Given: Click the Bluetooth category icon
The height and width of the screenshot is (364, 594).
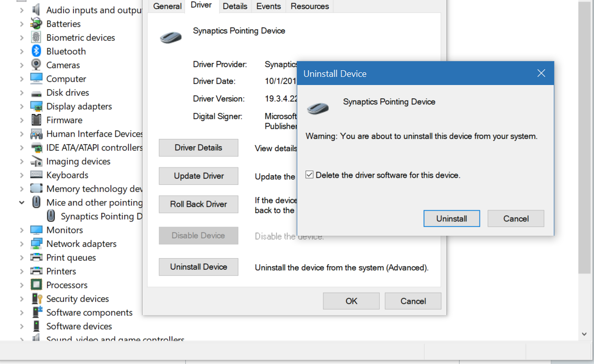Looking at the screenshot, I should pyautogui.click(x=36, y=51).
